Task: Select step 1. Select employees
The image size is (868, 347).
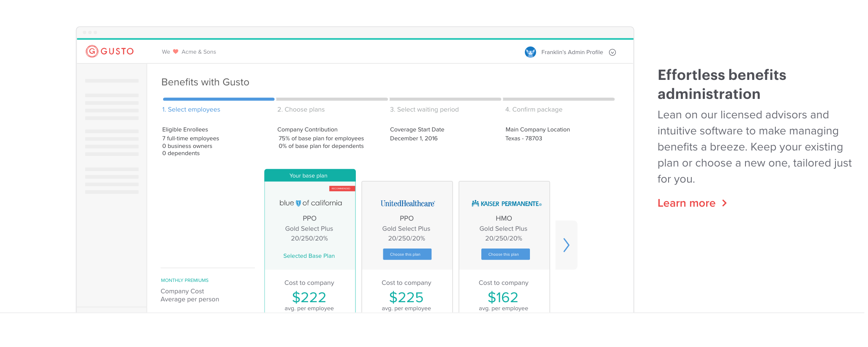Action: pos(191,109)
